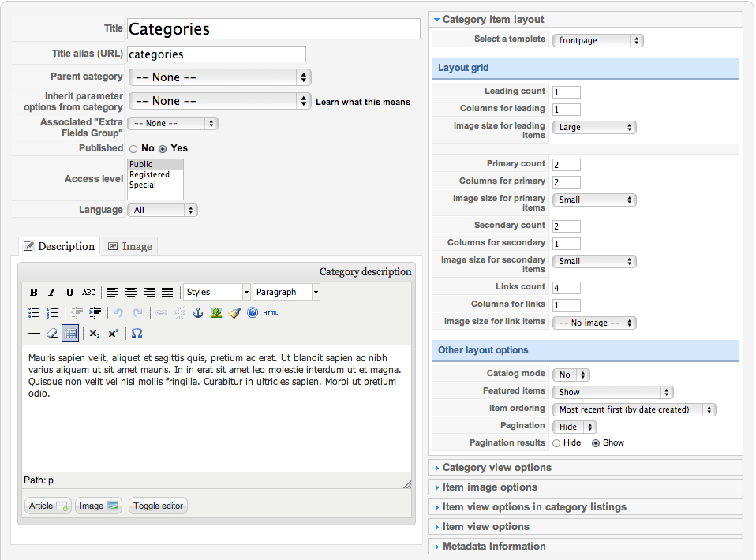The height and width of the screenshot is (560, 756).
Task: Expand the Metadata Information panel
Action: pos(585,547)
